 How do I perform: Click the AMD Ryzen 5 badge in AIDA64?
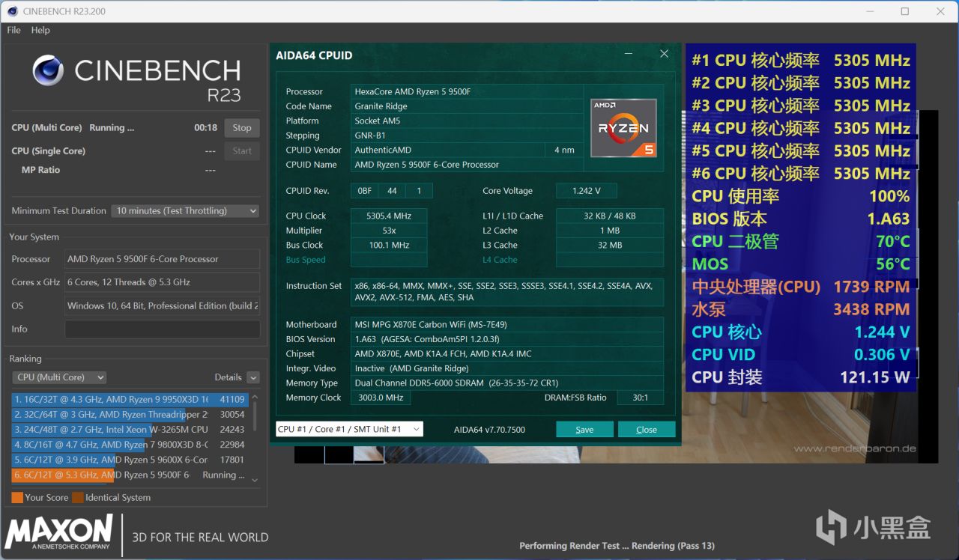623,128
